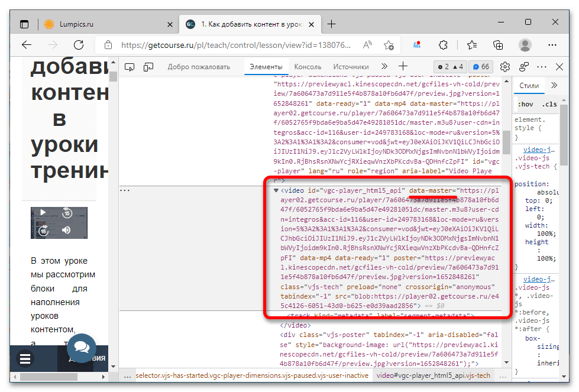Collapse the video element node triangle

[276, 190]
